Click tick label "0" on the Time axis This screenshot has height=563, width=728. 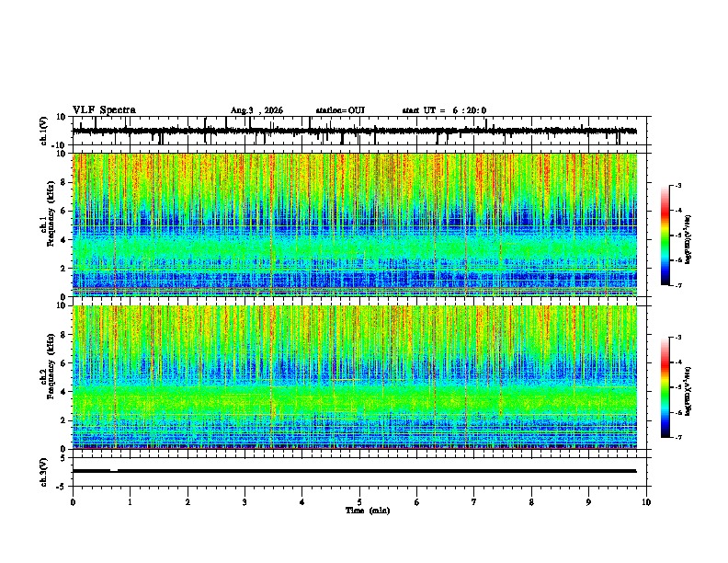pos(73,502)
